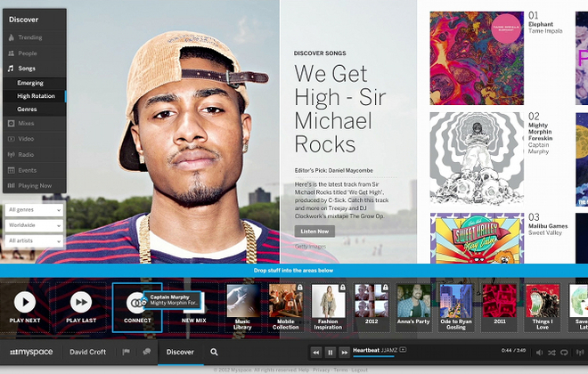Viewport: 588px width, 374px height.
Task: Open the Ode to Ryan Gosling mix
Action: tap(456, 308)
